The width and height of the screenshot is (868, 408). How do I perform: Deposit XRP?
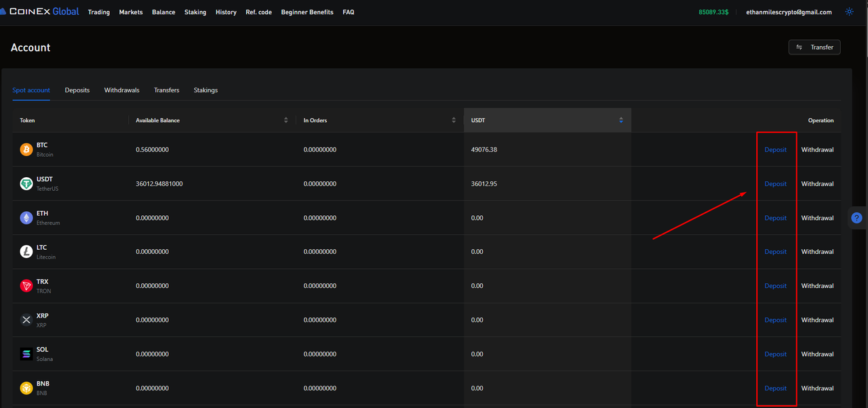776,320
